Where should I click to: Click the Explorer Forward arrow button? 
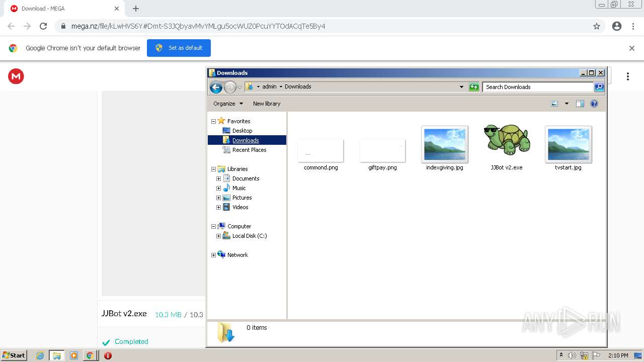coord(230,87)
